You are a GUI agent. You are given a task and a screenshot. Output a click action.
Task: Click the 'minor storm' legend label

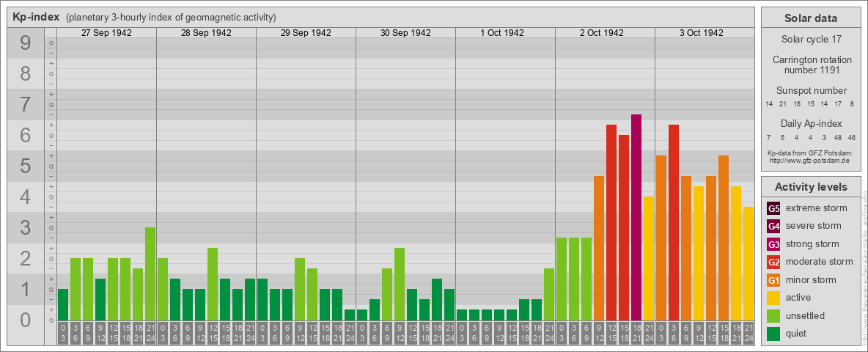[811, 279]
